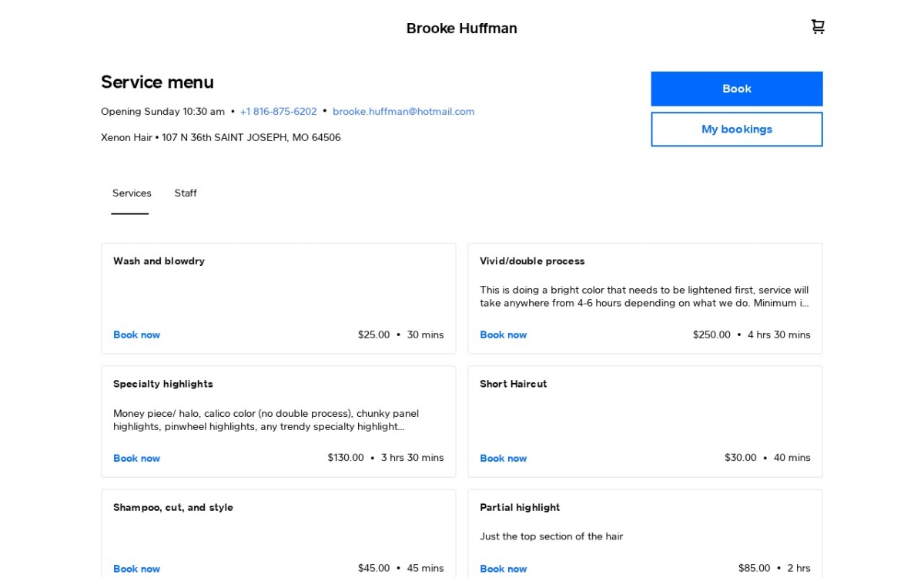The height and width of the screenshot is (578, 924).
Task: Select the Services tab
Action: pos(132,193)
